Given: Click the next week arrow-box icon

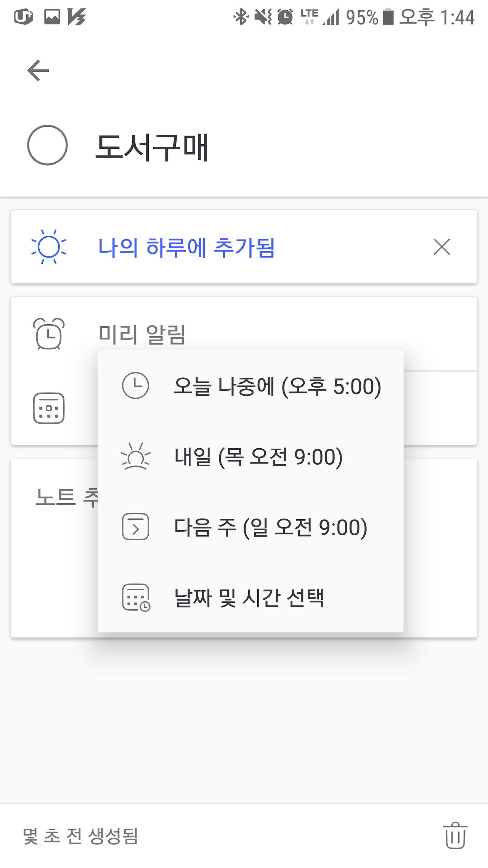Looking at the screenshot, I should coord(135,527).
